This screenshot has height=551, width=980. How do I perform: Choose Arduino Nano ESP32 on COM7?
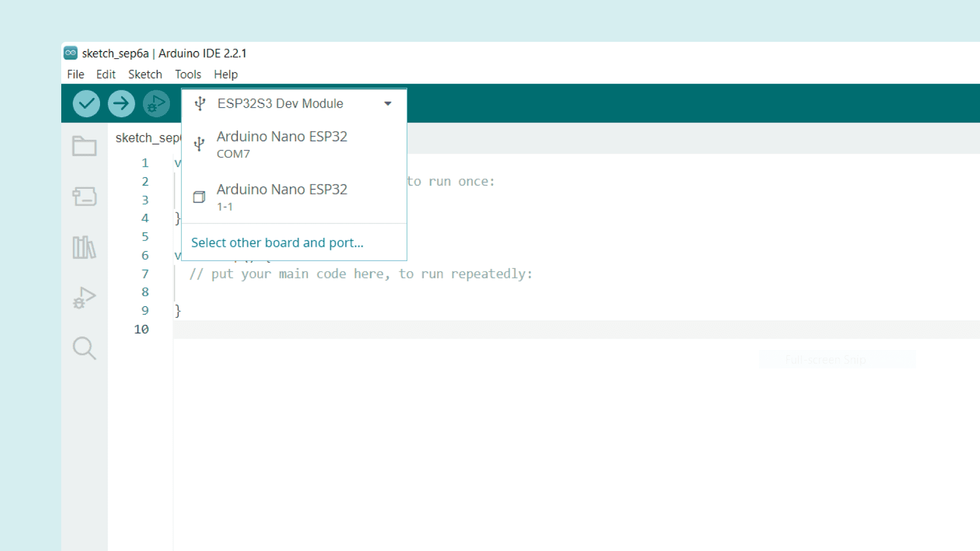click(x=282, y=144)
